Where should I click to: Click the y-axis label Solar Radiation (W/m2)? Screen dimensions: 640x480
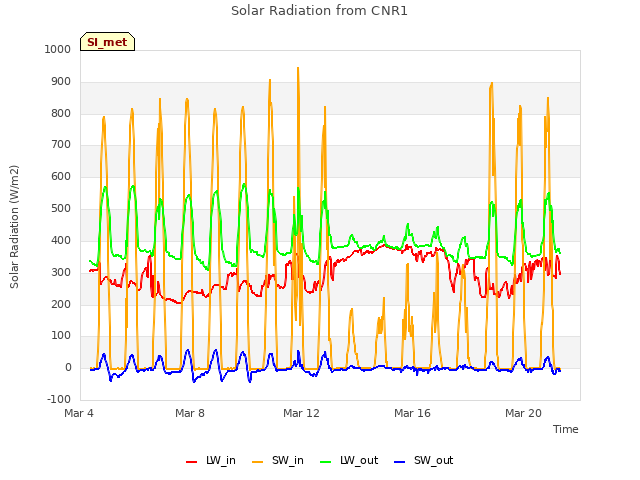pyautogui.click(x=14, y=227)
